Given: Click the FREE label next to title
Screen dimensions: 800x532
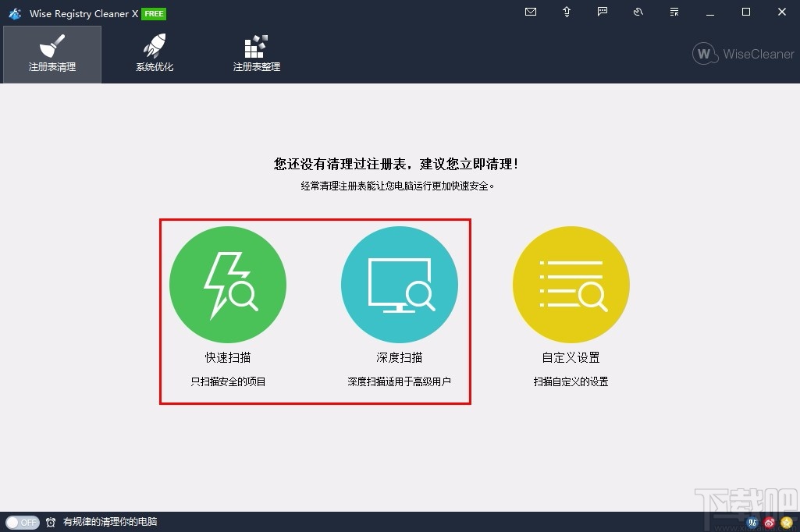Looking at the screenshot, I should pyautogui.click(x=154, y=13).
